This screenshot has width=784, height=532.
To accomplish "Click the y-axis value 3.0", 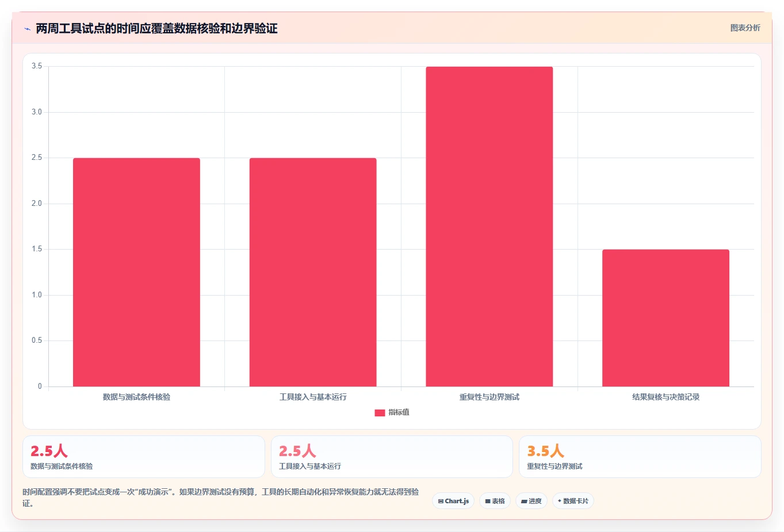I will click(x=37, y=112).
